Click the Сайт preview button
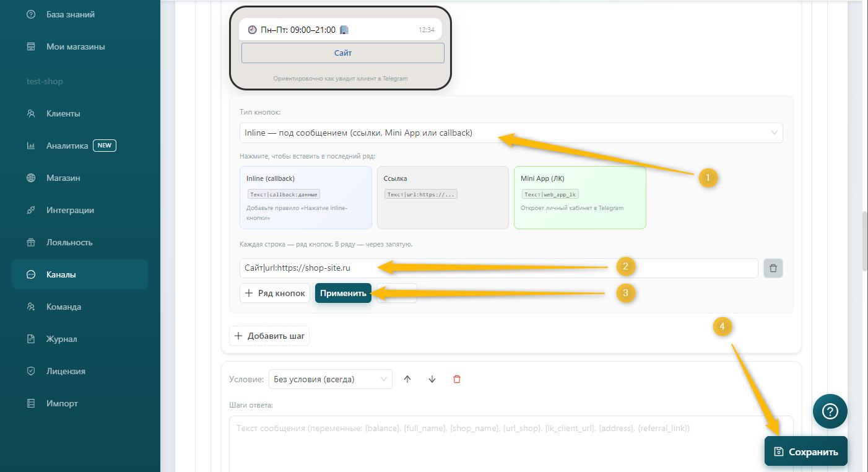This screenshot has height=472, width=868. (x=343, y=53)
